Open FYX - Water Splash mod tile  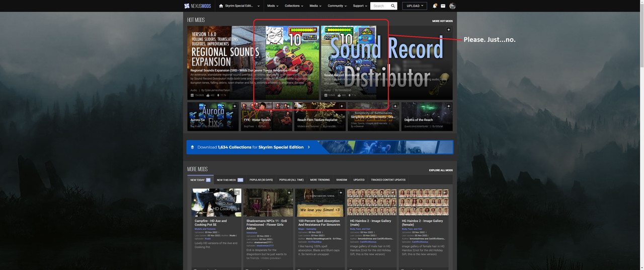(266, 116)
